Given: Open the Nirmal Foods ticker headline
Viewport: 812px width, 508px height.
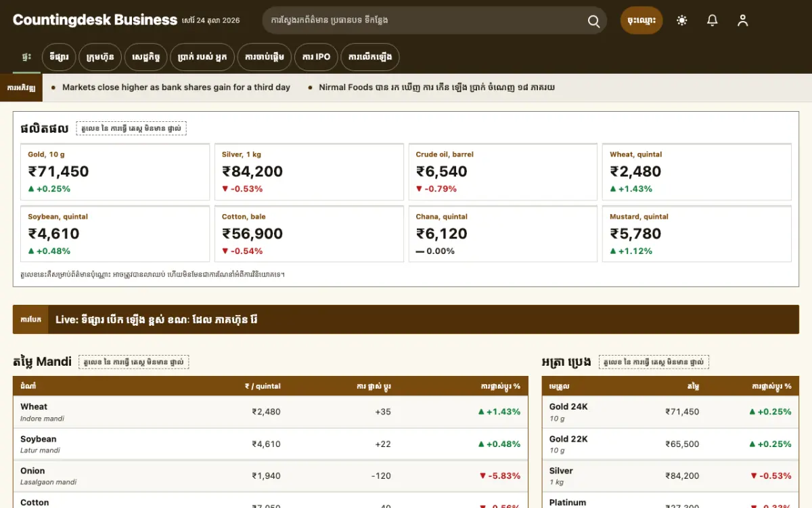Looking at the screenshot, I should [436, 87].
